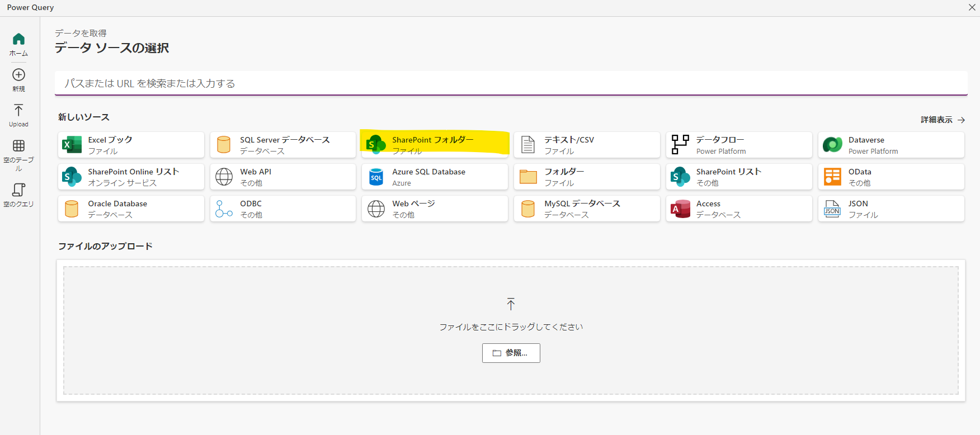Select Azure SQL Database label

click(x=429, y=172)
